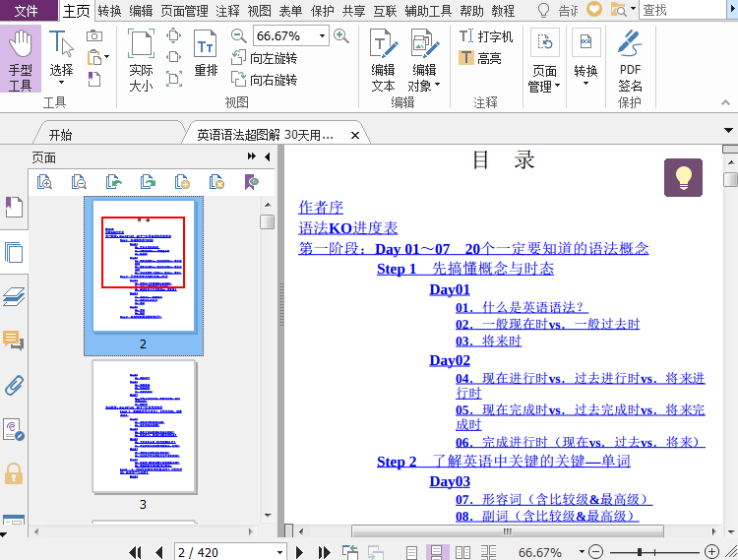Click the zoom in magnifier in ribbon
Viewport: 738px width, 560px height.
click(x=341, y=35)
